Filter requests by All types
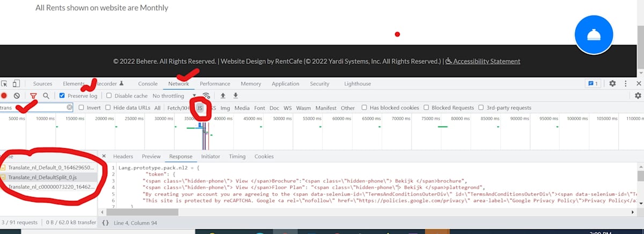 click(x=157, y=108)
